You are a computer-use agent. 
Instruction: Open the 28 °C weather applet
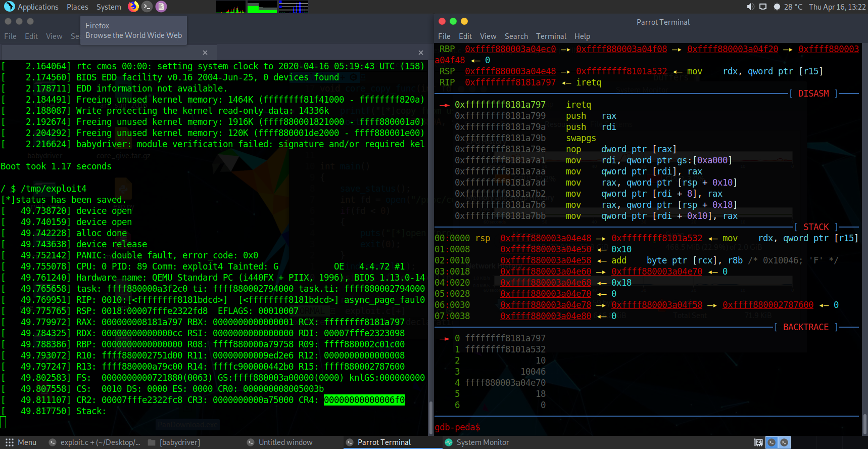[788, 7]
